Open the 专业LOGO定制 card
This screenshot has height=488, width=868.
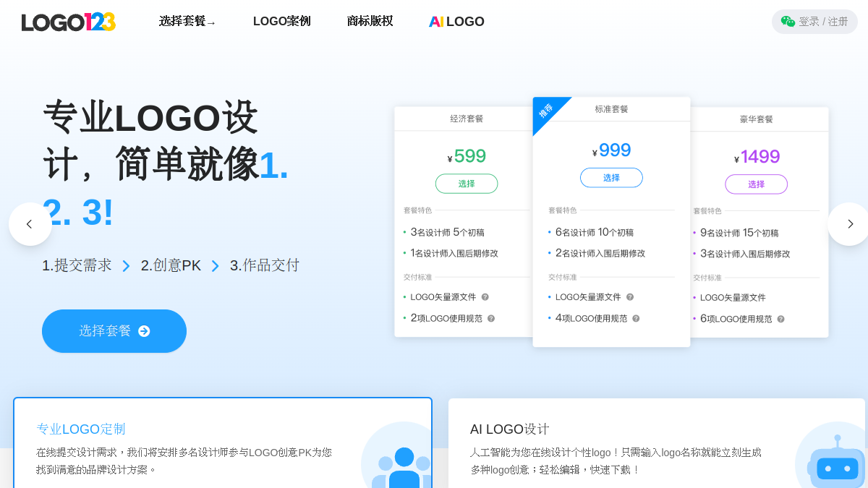223,442
